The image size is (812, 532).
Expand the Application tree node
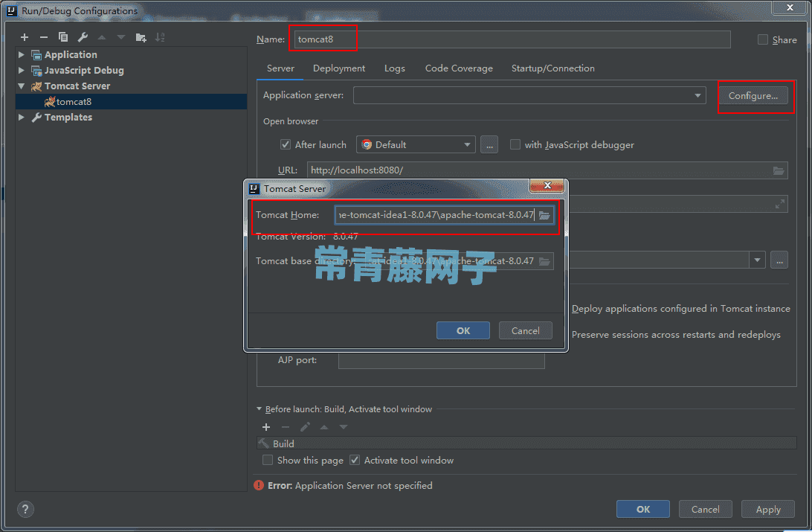22,54
